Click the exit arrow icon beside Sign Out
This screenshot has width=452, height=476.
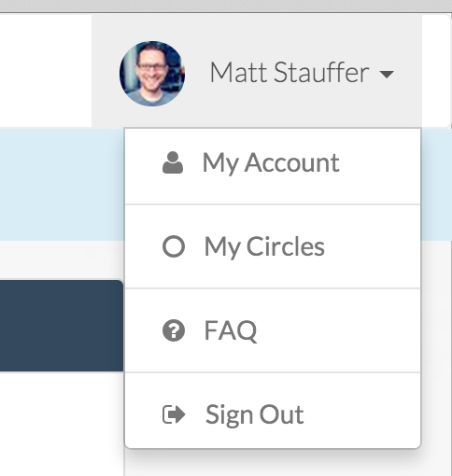(x=174, y=414)
